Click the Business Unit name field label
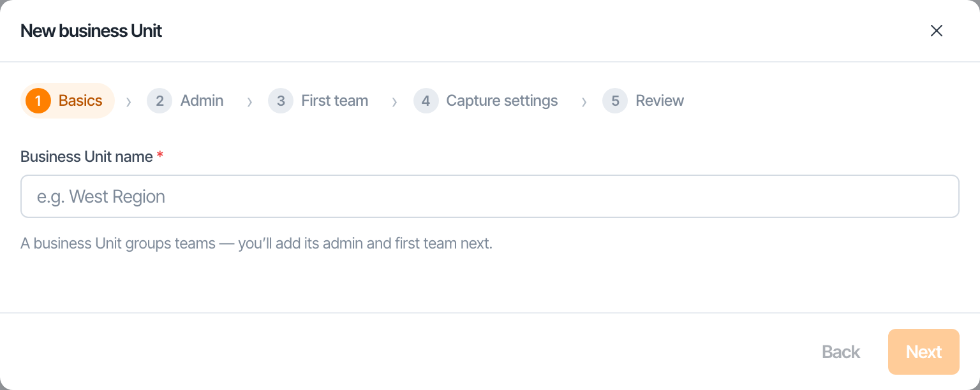 (x=87, y=157)
